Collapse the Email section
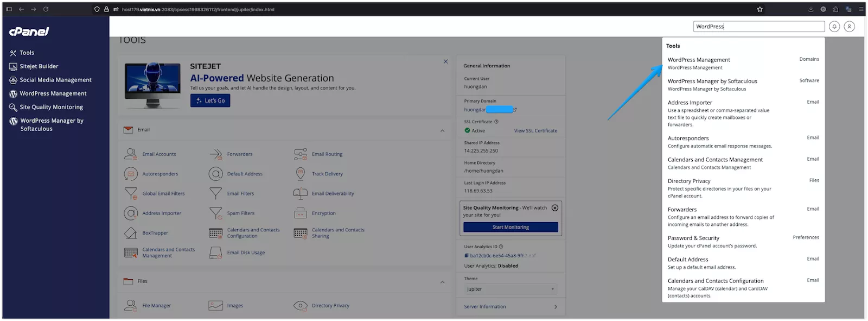The height and width of the screenshot is (321, 868). click(442, 130)
